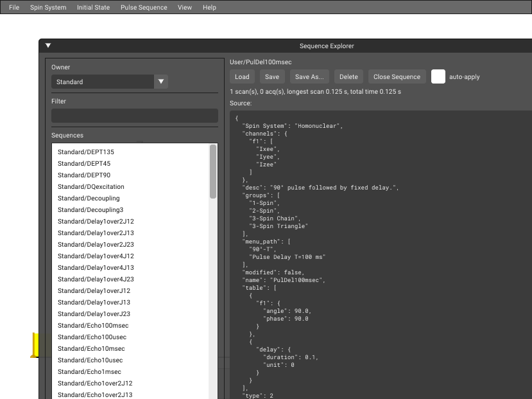
Task: Select Standard/DEPT45 in the list
Action: pos(84,163)
